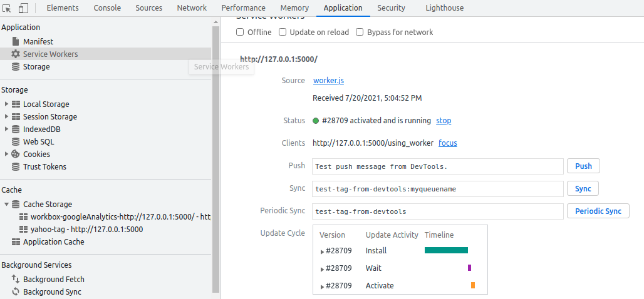
Task: Toggle the Update on reload checkbox
Action: [283, 32]
